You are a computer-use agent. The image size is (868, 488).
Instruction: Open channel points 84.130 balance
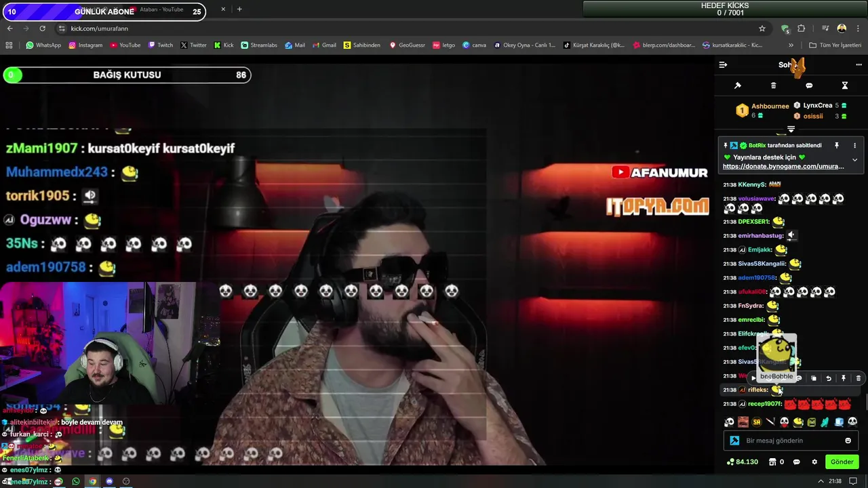point(742,462)
